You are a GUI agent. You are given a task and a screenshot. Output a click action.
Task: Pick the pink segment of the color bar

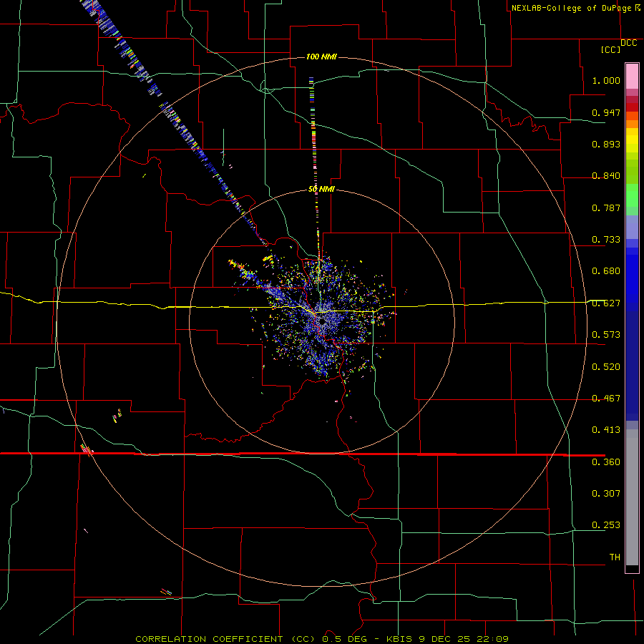632,76
